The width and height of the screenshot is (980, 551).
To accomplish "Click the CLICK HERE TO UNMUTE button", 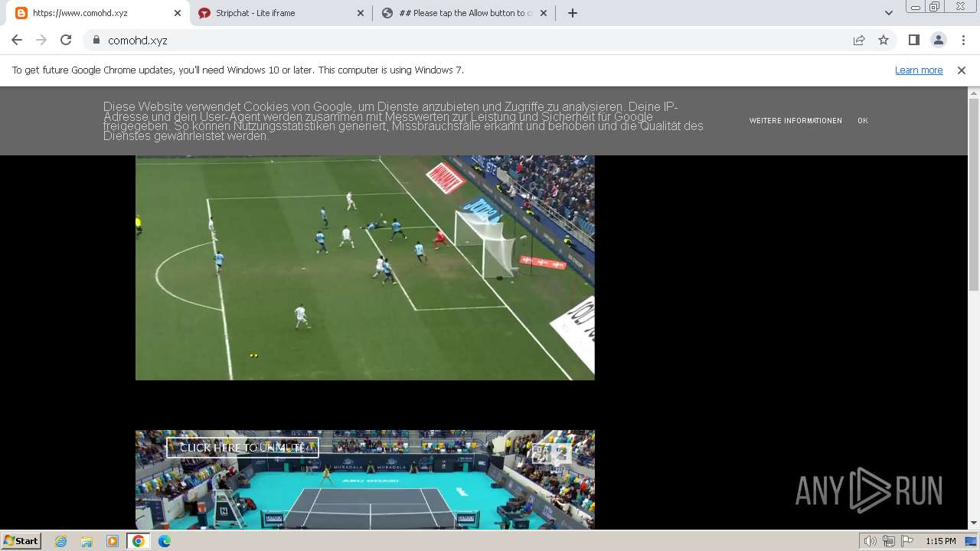I will pos(243,448).
